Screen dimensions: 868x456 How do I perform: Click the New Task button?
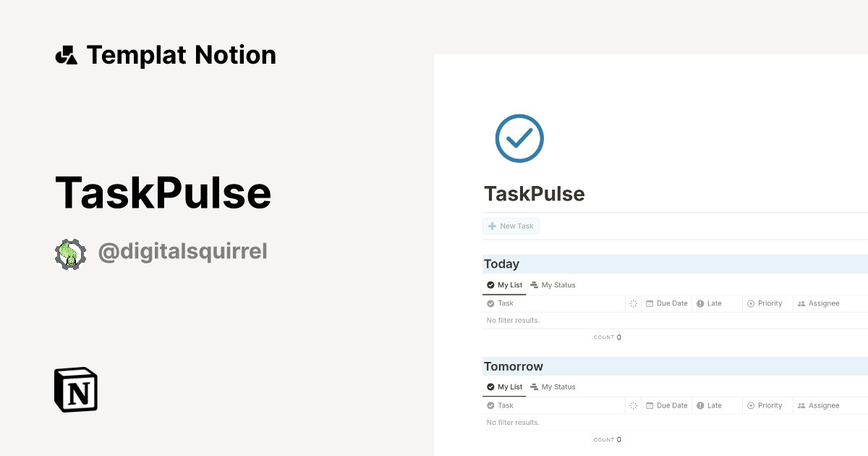pyautogui.click(x=511, y=226)
